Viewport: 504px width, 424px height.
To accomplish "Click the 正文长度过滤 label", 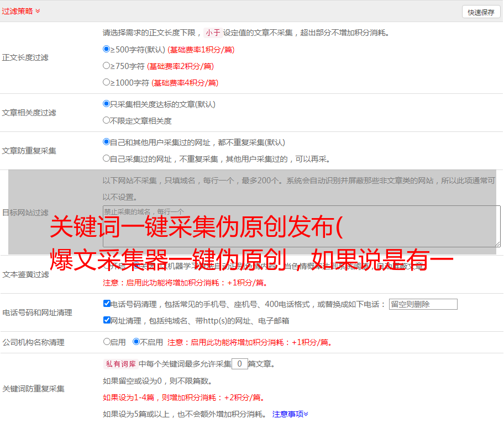I will (x=25, y=57).
